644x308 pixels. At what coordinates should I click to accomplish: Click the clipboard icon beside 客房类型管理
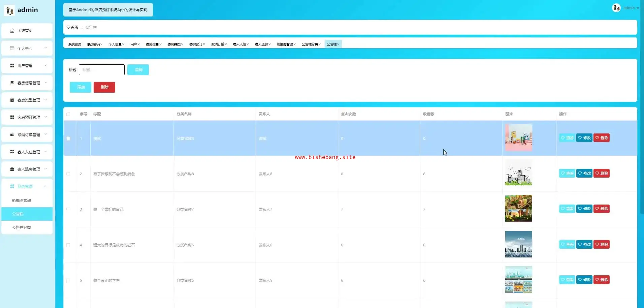(x=12, y=100)
